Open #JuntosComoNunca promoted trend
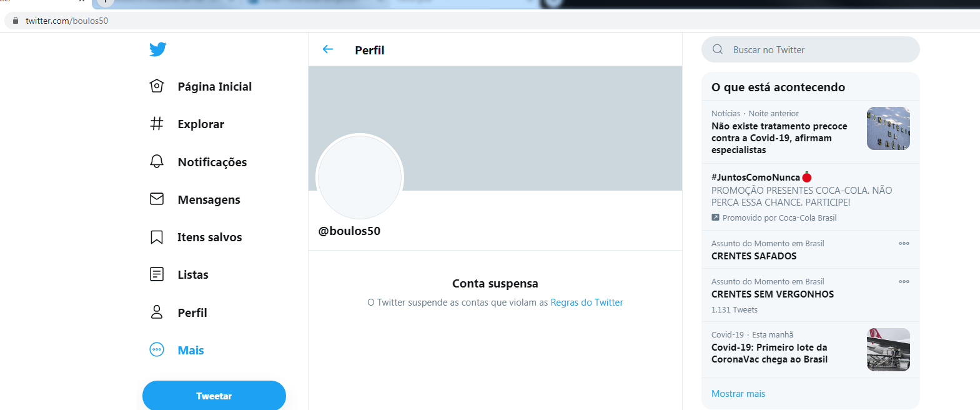980x410 pixels. (x=811, y=197)
